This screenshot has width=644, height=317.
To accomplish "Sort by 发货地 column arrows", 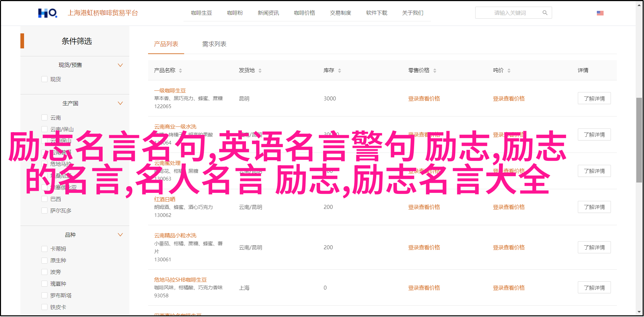I will tap(260, 70).
